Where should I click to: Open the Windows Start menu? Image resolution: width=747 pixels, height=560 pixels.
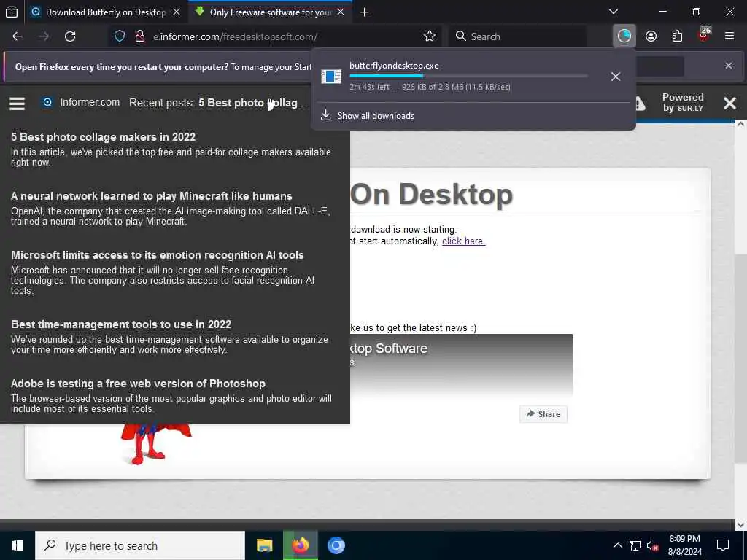(x=18, y=545)
